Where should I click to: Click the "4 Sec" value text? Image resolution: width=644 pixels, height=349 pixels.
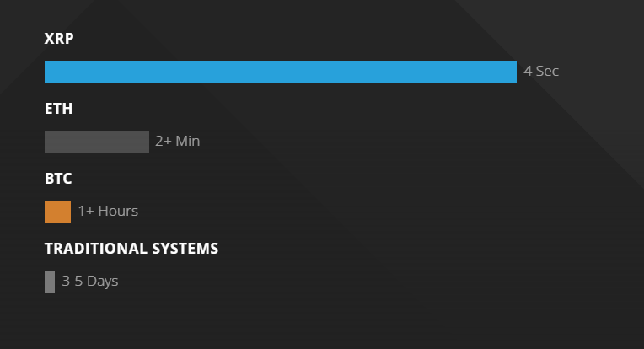pyautogui.click(x=541, y=72)
